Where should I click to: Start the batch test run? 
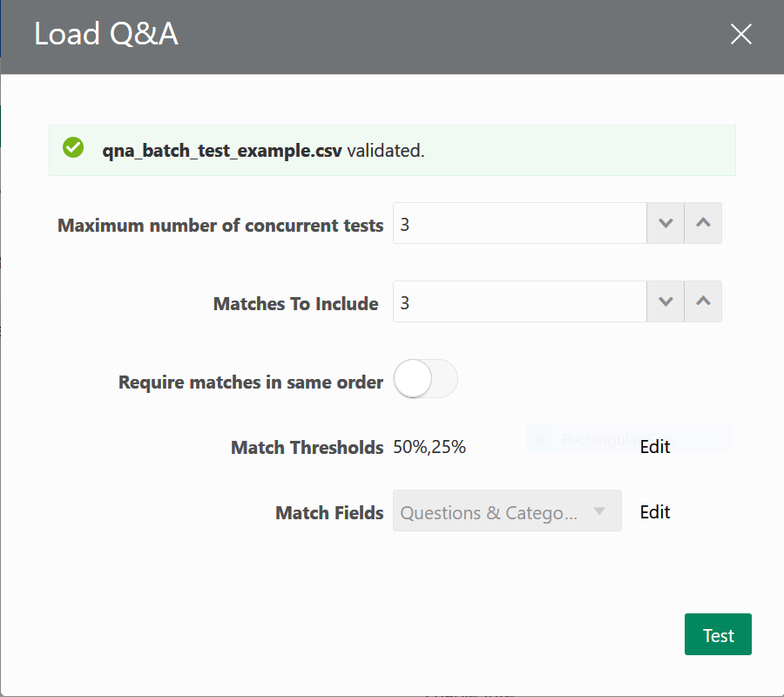718,634
